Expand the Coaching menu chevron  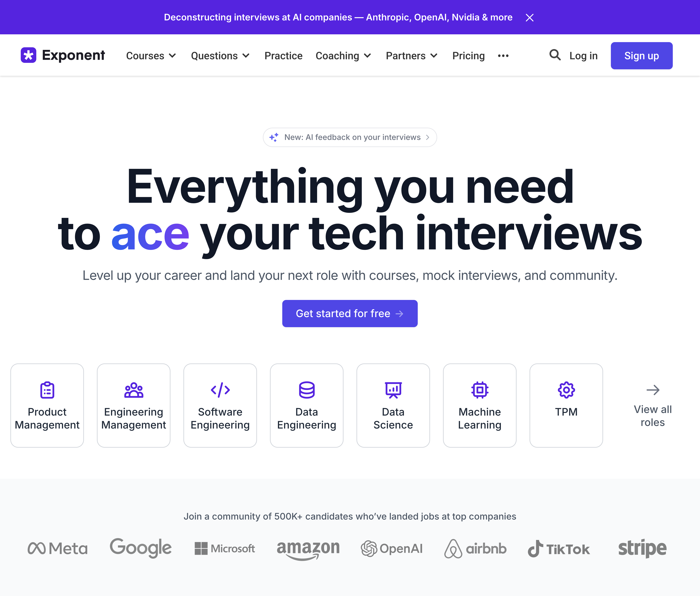(x=367, y=56)
